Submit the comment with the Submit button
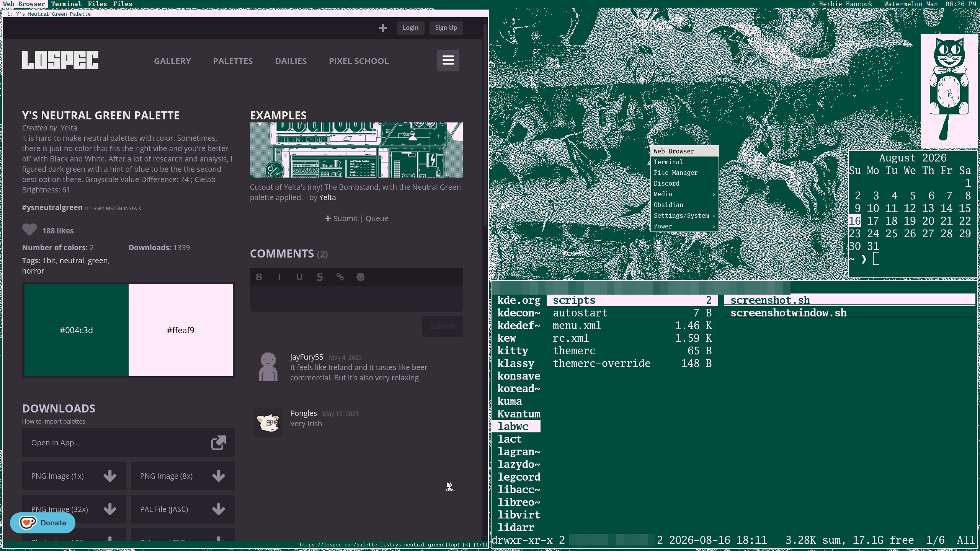The height and width of the screenshot is (551, 980). click(x=443, y=326)
